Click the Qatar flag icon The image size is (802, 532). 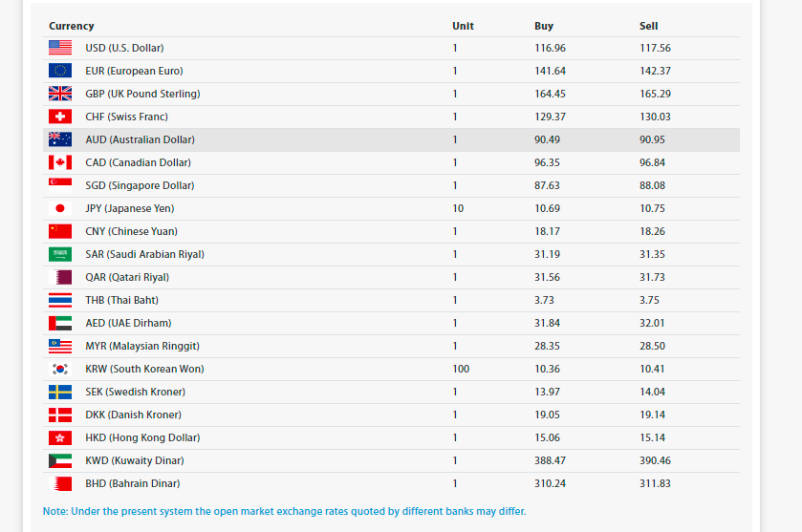click(x=60, y=277)
